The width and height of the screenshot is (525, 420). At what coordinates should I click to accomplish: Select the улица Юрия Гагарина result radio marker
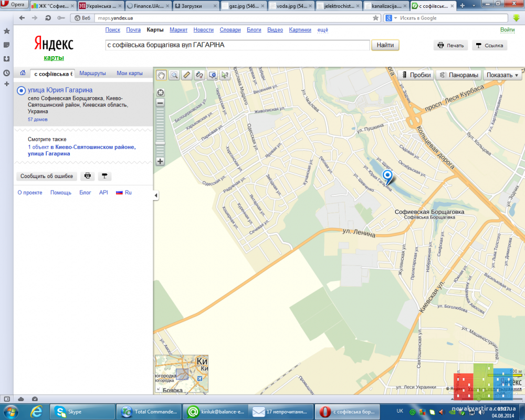(21, 90)
